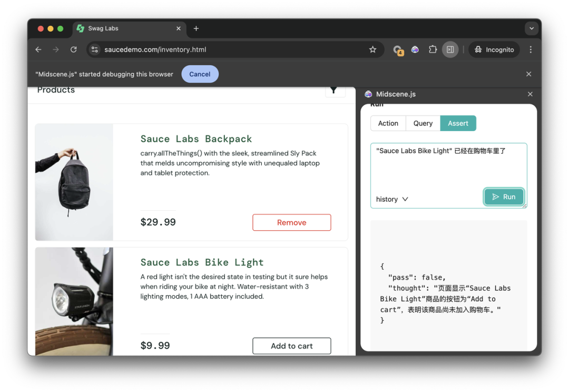Click the $29.99 price
The width and height of the screenshot is (569, 392).
pos(158,222)
